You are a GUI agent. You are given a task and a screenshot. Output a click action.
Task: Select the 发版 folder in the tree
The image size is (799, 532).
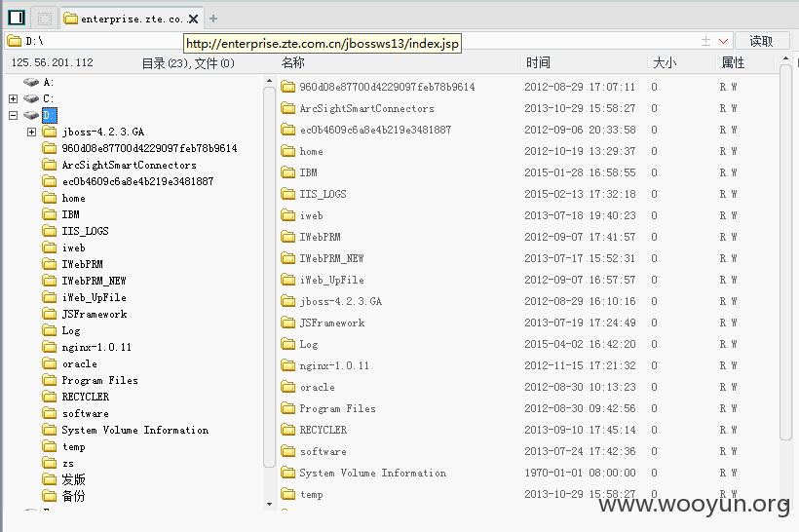click(x=73, y=479)
